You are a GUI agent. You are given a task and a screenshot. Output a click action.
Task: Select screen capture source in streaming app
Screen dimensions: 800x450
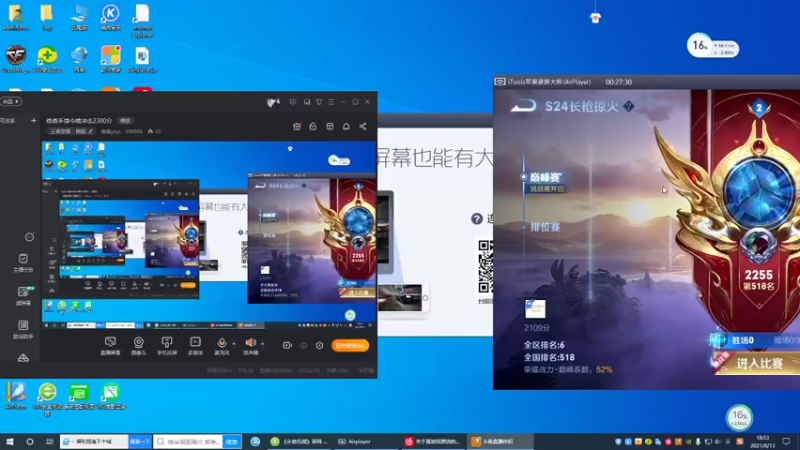tap(110, 345)
